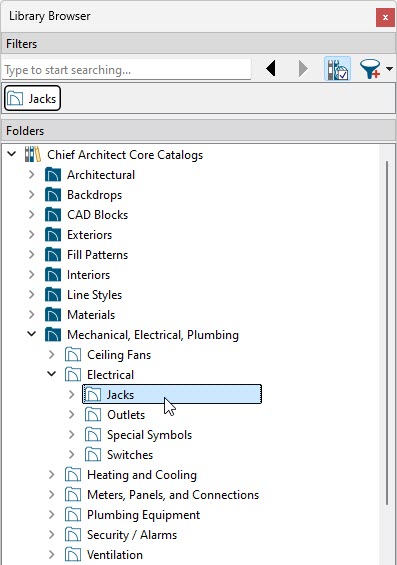Click the Line Styles folder icon
This screenshot has width=397, height=565.
[x=53, y=295]
